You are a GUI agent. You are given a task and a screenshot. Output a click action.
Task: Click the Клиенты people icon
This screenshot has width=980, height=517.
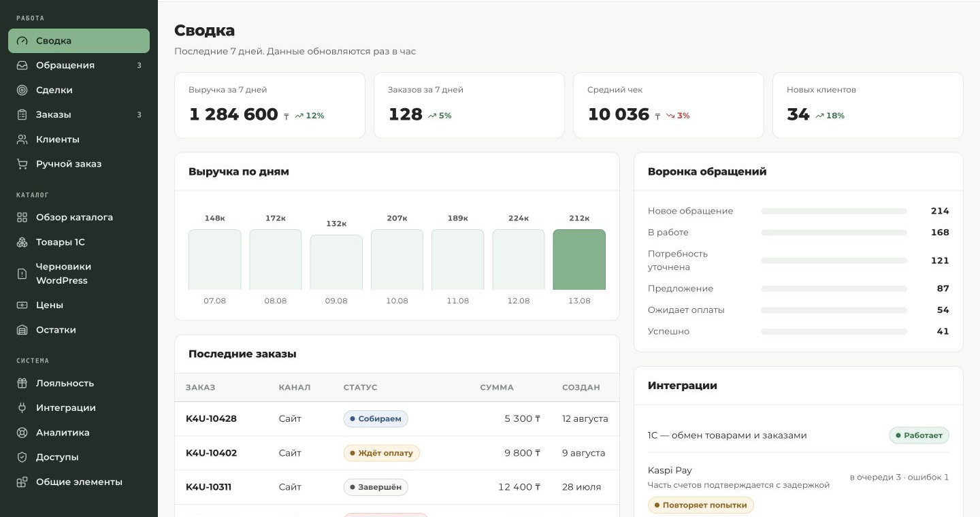tap(22, 139)
